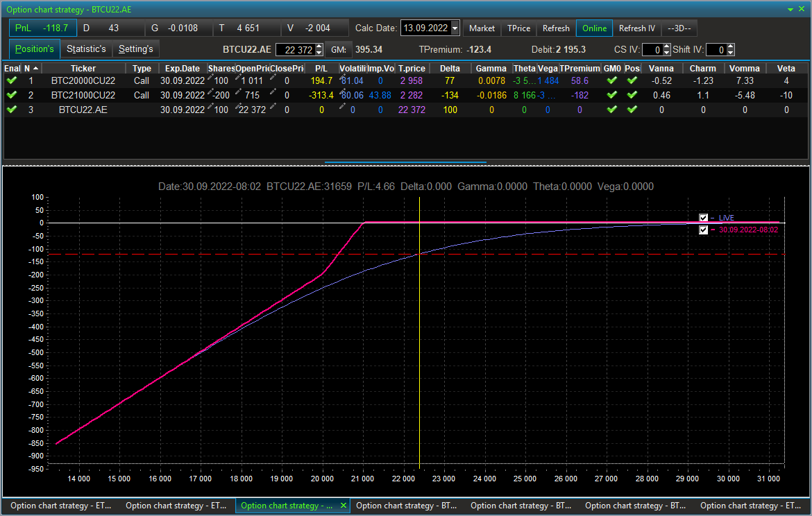Edit shares pencil in BTCU22.AE row
The height and width of the screenshot is (516, 812).
pos(210,107)
